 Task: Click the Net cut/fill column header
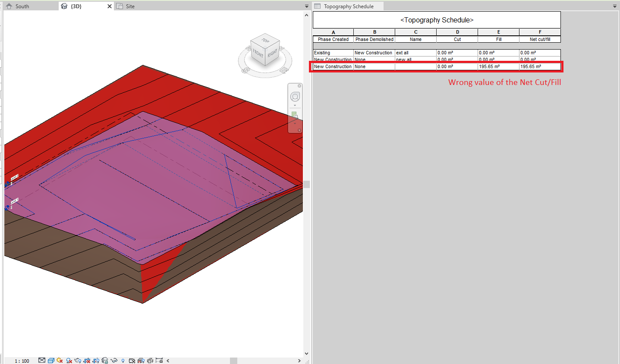tap(539, 39)
